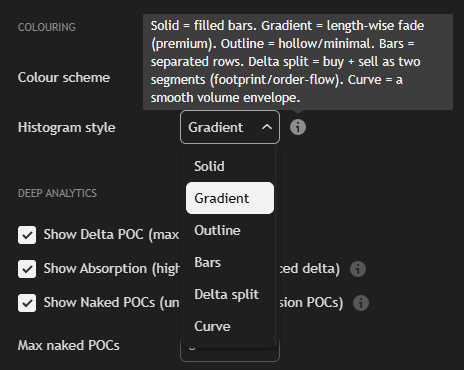
Task: Click info icon beside Histogram style dropdown
Action: [x=298, y=127]
